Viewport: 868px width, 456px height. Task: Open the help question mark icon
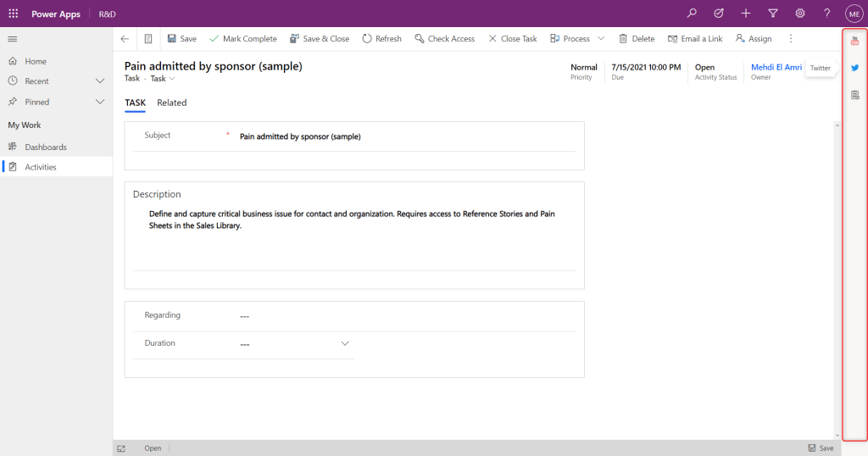pos(826,14)
